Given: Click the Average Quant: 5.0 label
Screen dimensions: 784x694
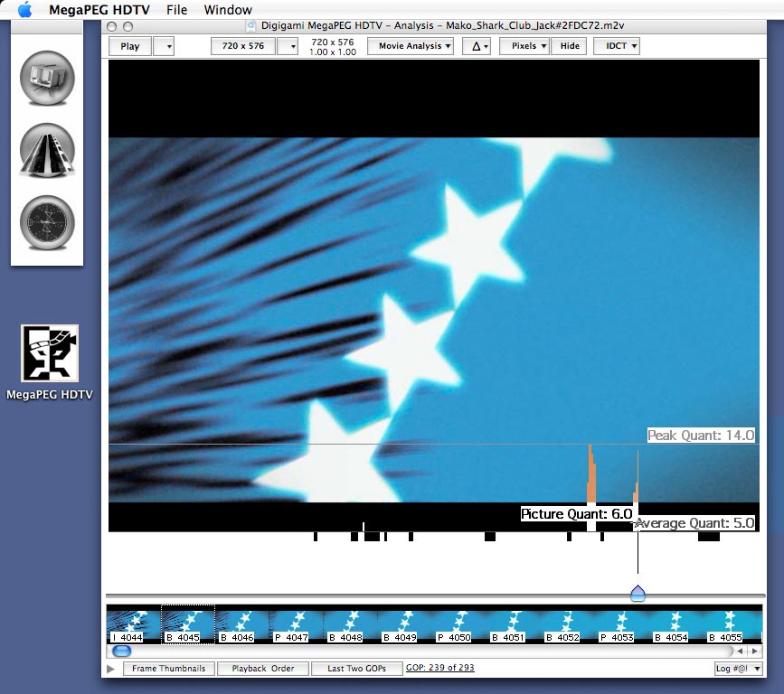Looking at the screenshot, I should point(695,523).
